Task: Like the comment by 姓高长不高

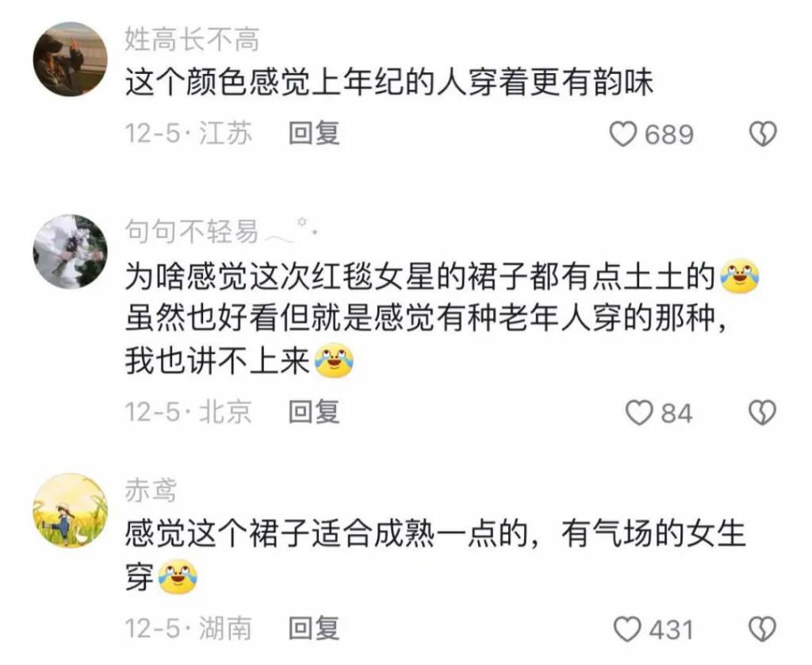Action: [622, 134]
